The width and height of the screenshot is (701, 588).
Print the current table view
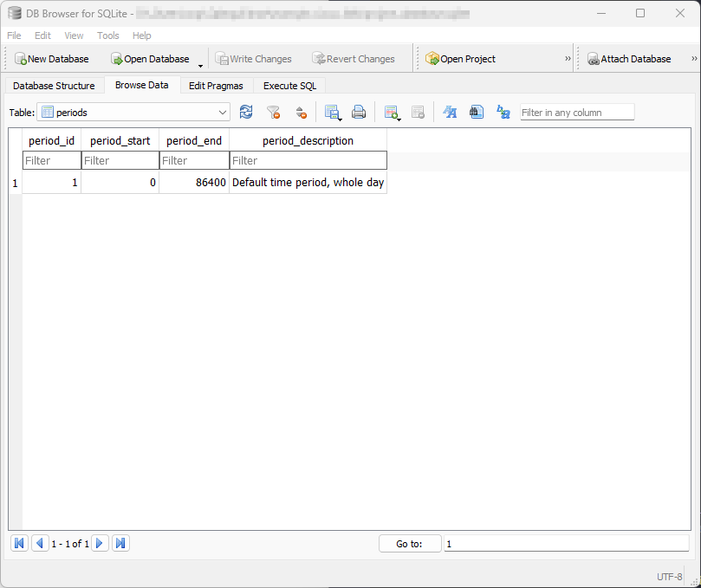[359, 113]
